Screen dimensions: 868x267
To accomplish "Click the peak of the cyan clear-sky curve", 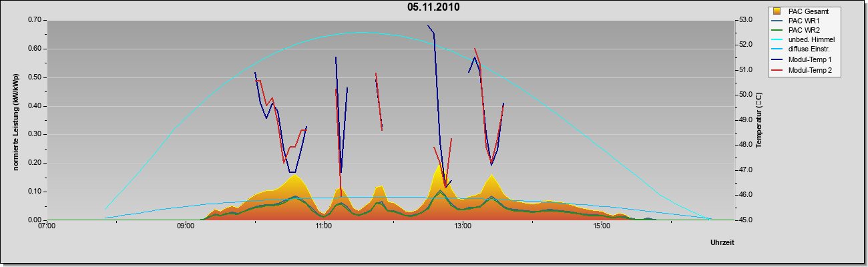I will click(x=361, y=32).
